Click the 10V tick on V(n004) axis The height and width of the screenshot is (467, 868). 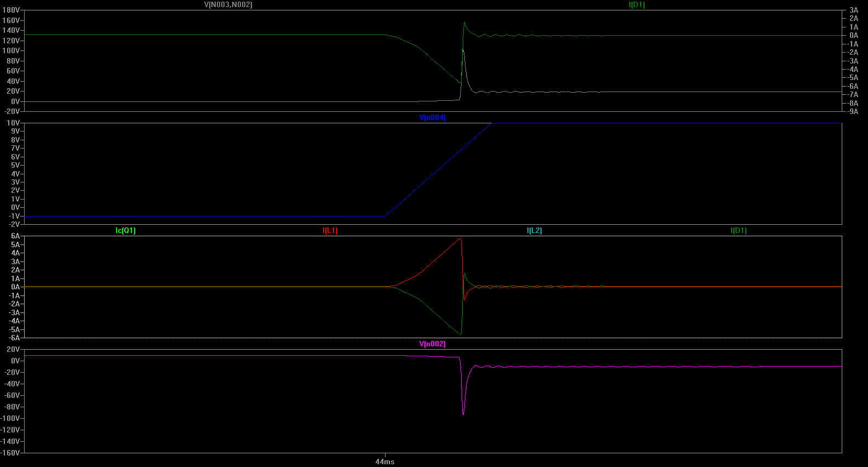13,123
